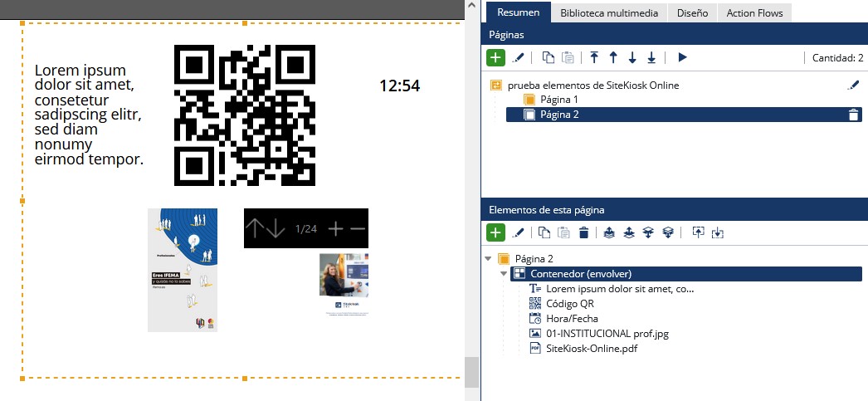Delete Página 2 using trash icon

tap(853, 115)
